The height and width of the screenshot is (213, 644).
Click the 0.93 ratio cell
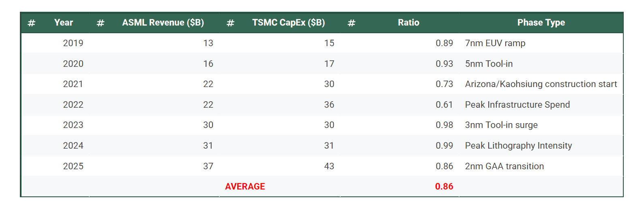[x=444, y=64]
